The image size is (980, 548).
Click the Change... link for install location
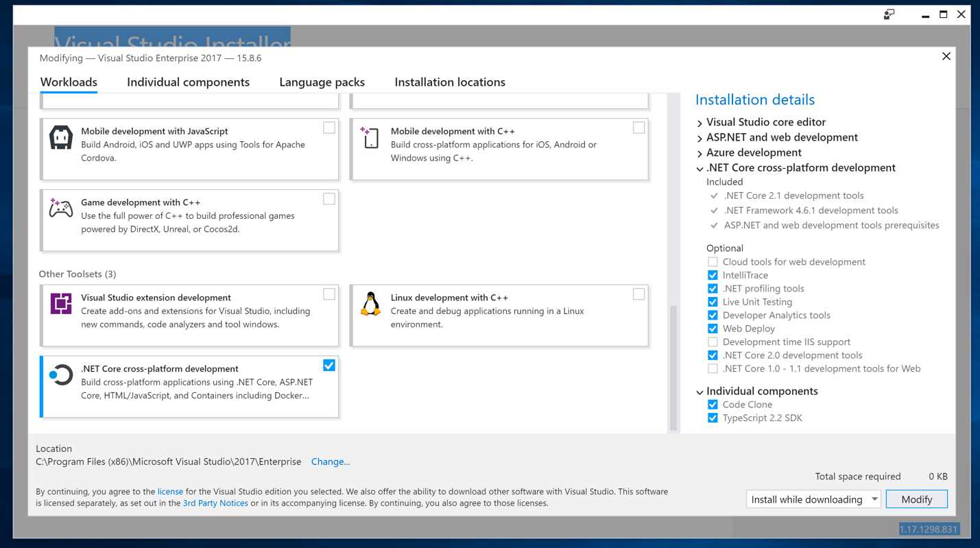point(331,462)
